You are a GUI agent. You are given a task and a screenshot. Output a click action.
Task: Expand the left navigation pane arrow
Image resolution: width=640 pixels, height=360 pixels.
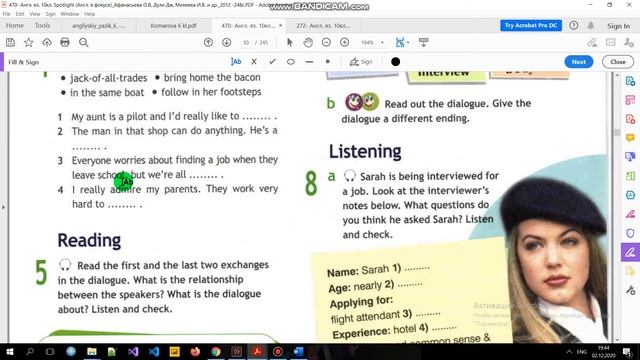tap(3, 207)
